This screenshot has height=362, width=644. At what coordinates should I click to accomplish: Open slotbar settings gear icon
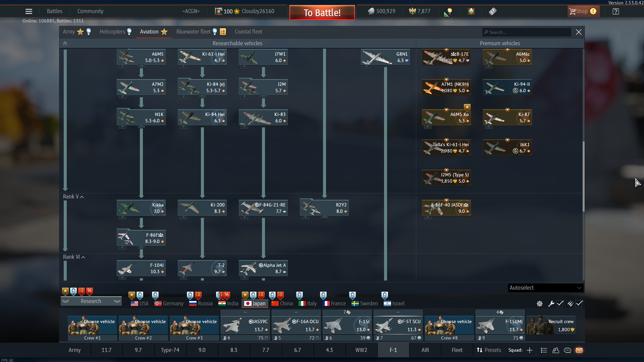click(x=540, y=304)
